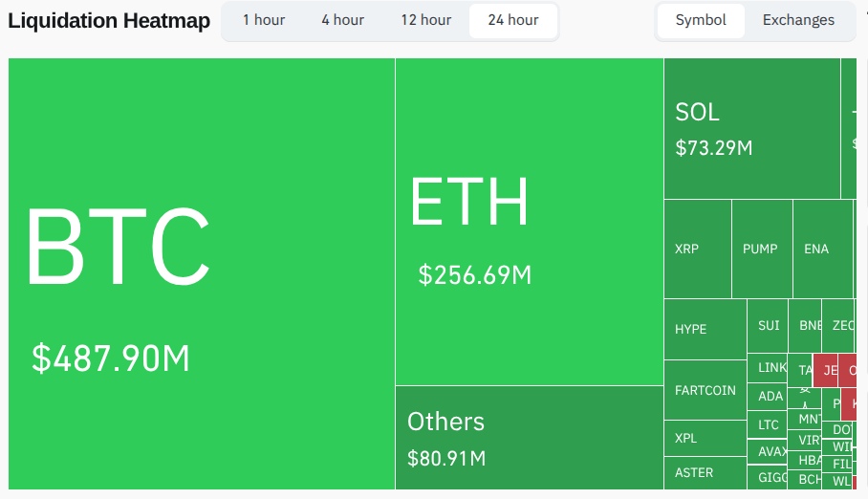
Task: Open the FARTCOIN tile
Action: point(705,390)
